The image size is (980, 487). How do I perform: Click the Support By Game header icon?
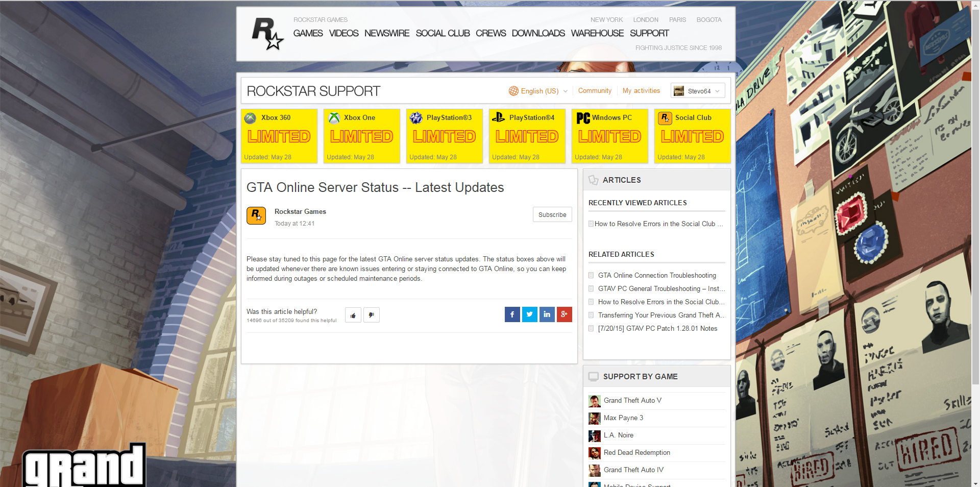click(594, 377)
